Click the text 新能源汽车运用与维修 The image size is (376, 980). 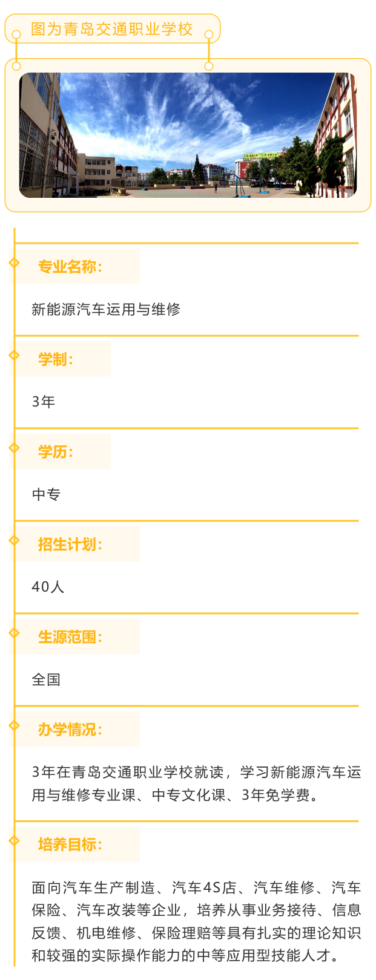point(106,309)
